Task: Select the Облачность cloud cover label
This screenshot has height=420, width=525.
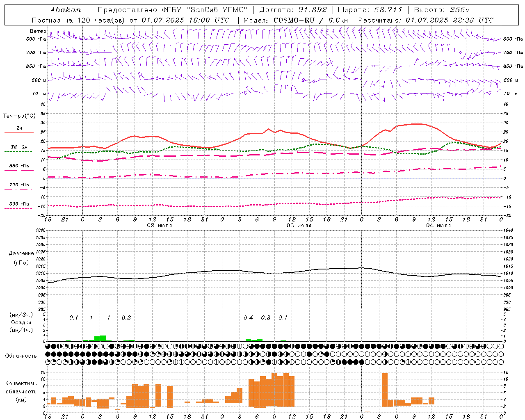Action: 21,356
